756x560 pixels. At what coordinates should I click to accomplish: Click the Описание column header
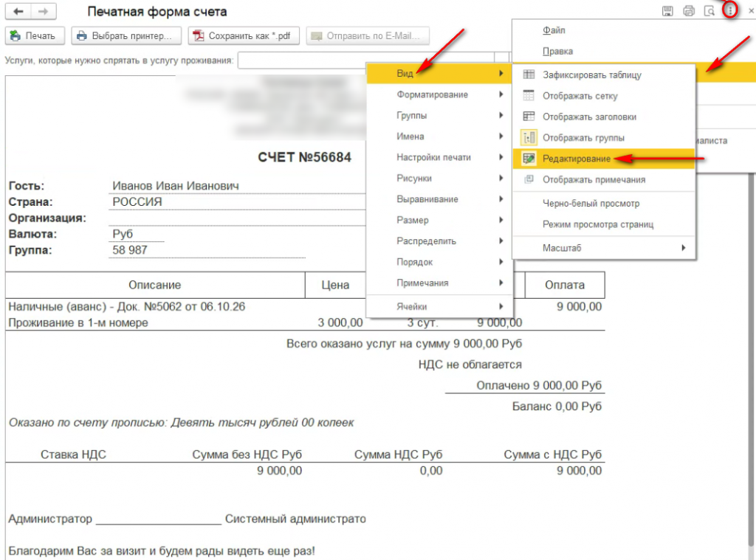click(x=155, y=285)
